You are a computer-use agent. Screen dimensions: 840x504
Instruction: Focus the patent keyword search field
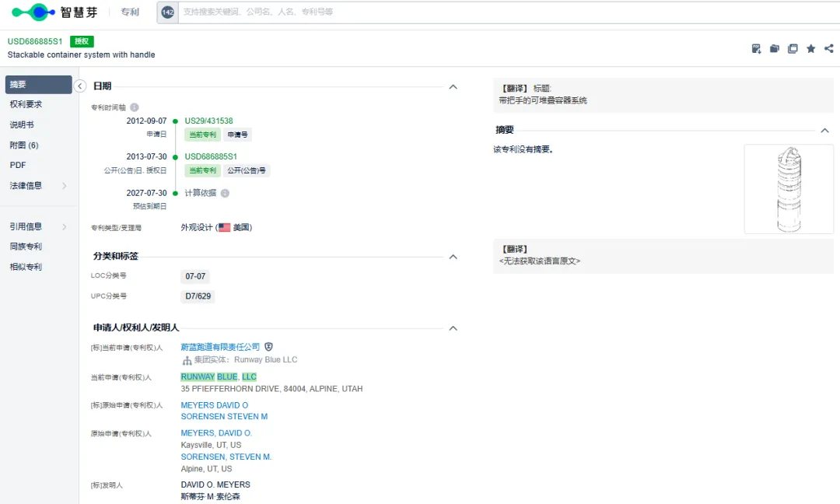coord(509,12)
